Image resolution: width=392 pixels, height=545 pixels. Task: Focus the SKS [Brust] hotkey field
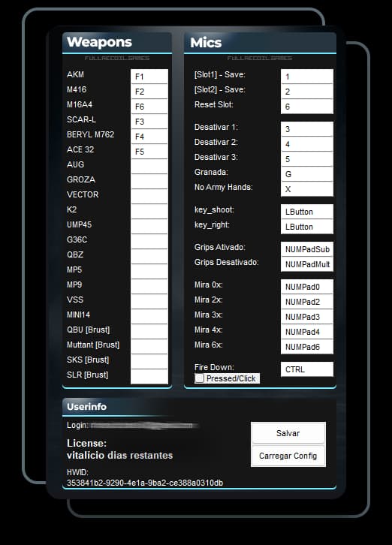149,362
